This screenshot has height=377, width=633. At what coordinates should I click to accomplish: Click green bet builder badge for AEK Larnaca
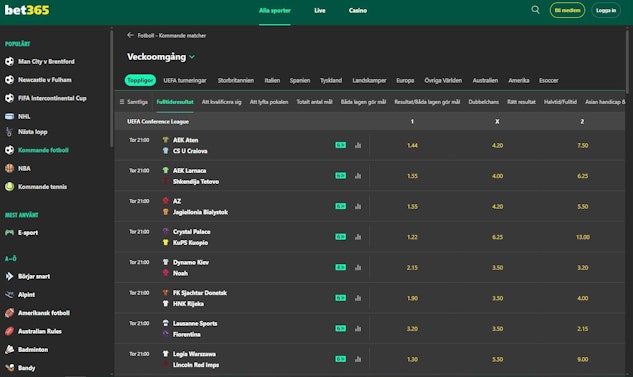coord(341,176)
